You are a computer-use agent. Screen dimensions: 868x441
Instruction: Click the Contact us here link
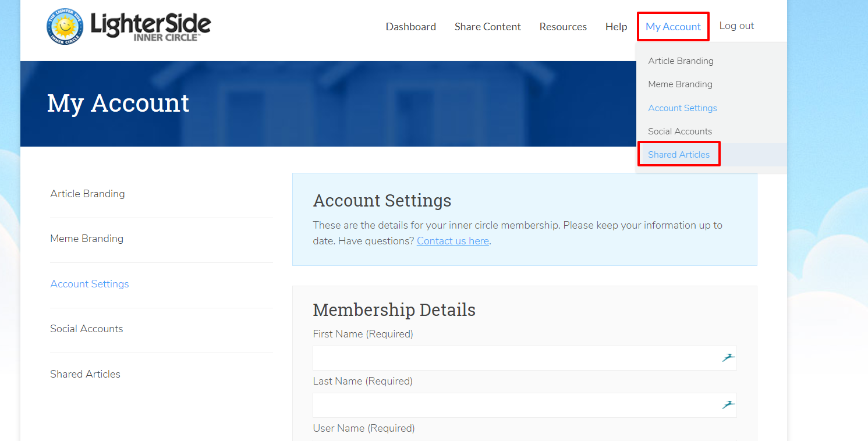(x=453, y=241)
